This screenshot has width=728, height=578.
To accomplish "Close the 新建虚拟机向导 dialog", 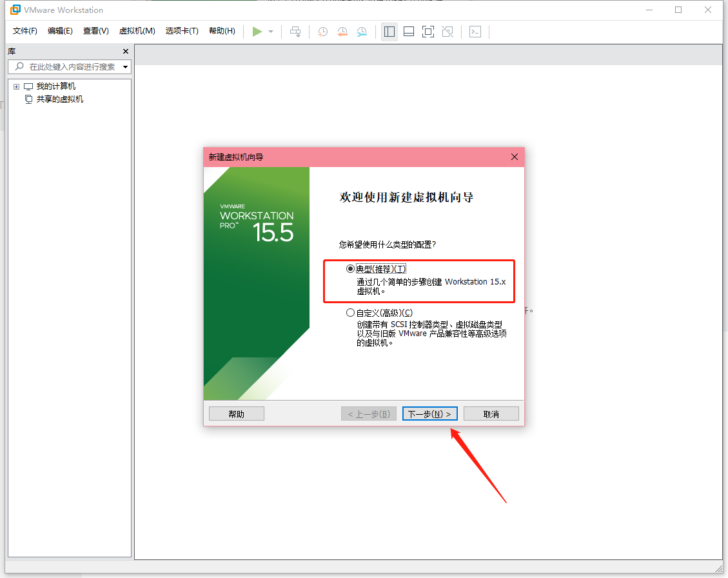I will coord(514,157).
